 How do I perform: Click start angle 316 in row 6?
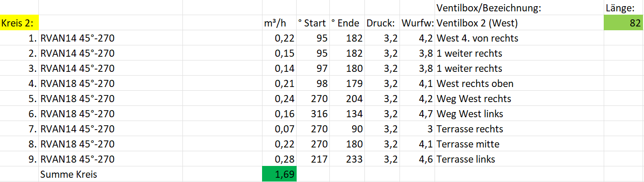coord(313,113)
